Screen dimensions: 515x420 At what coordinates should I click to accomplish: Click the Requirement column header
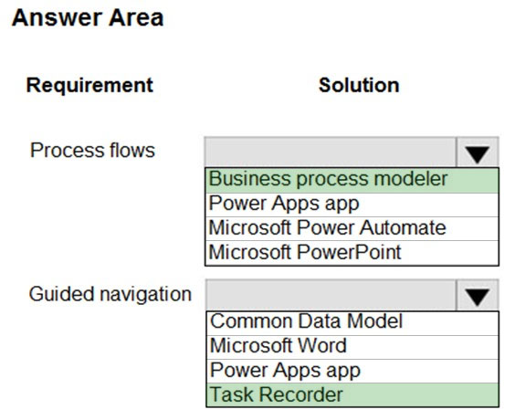[89, 85]
